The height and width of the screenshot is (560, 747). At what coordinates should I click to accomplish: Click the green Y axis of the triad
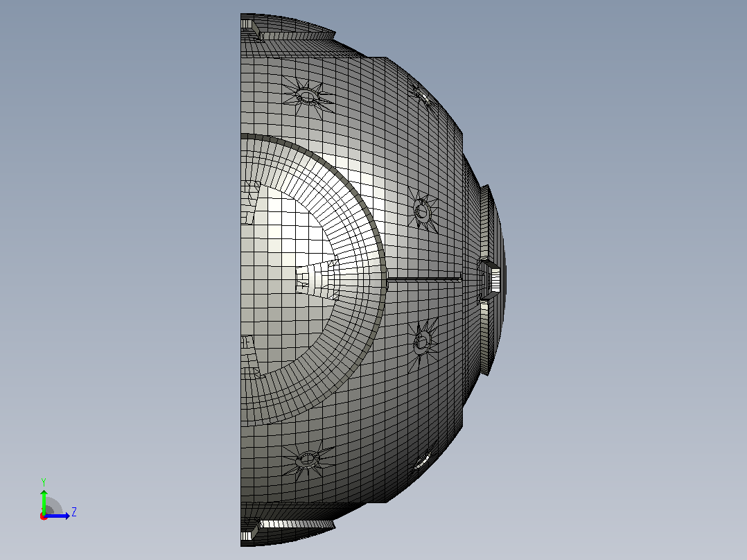coord(44,501)
